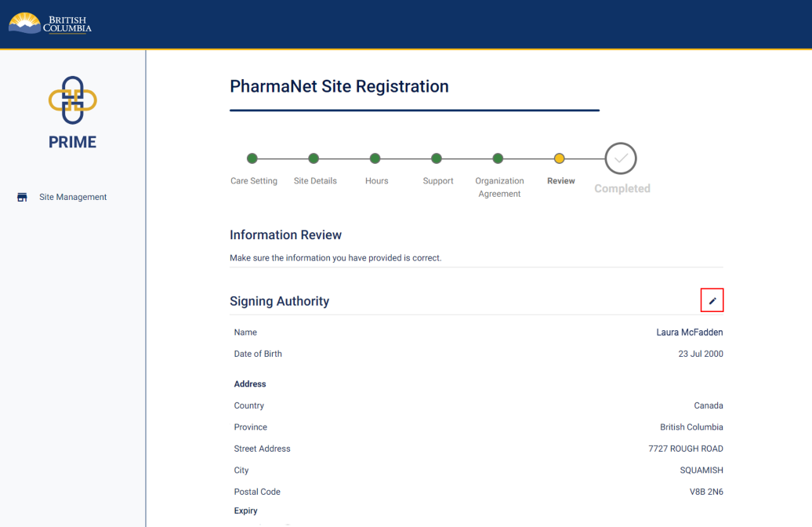This screenshot has height=527, width=812.
Task: Click the Name value Laura McFadden
Action: 689,332
